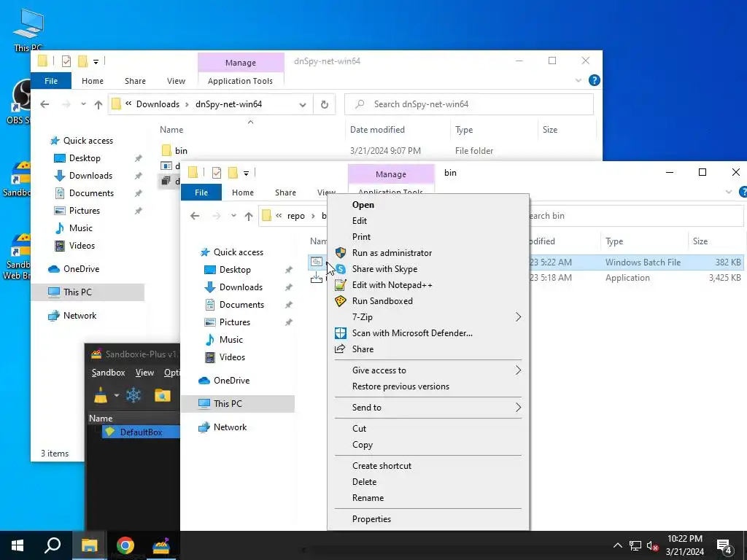
Task: Select Scan with Microsoft Defender
Action: [x=428, y=333]
